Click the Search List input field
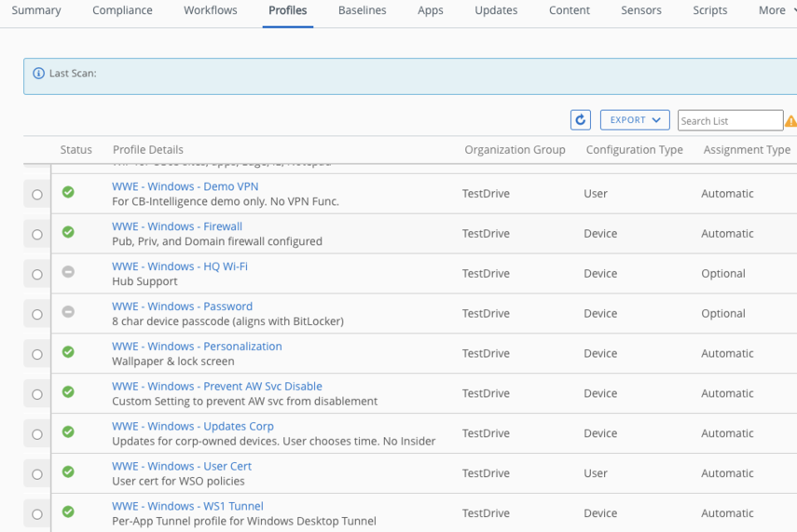Image resolution: width=797 pixels, height=532 pixels. tap(730, 121)
